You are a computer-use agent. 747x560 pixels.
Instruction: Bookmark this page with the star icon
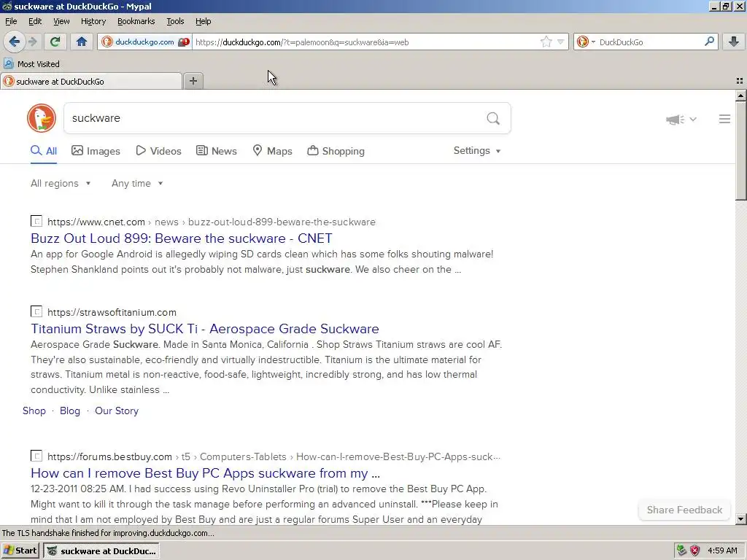click(x=546, y=42)
